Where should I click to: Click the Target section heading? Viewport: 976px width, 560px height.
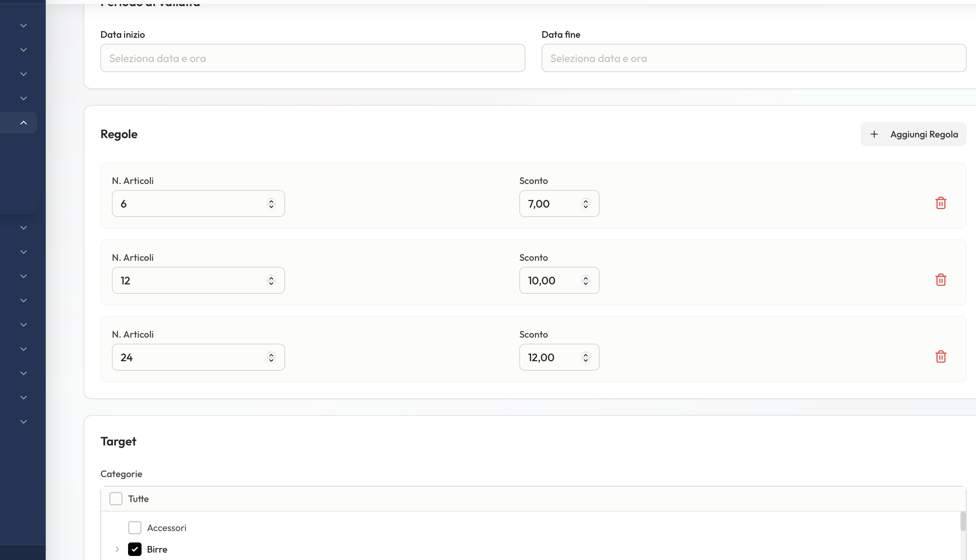point(119,441)
